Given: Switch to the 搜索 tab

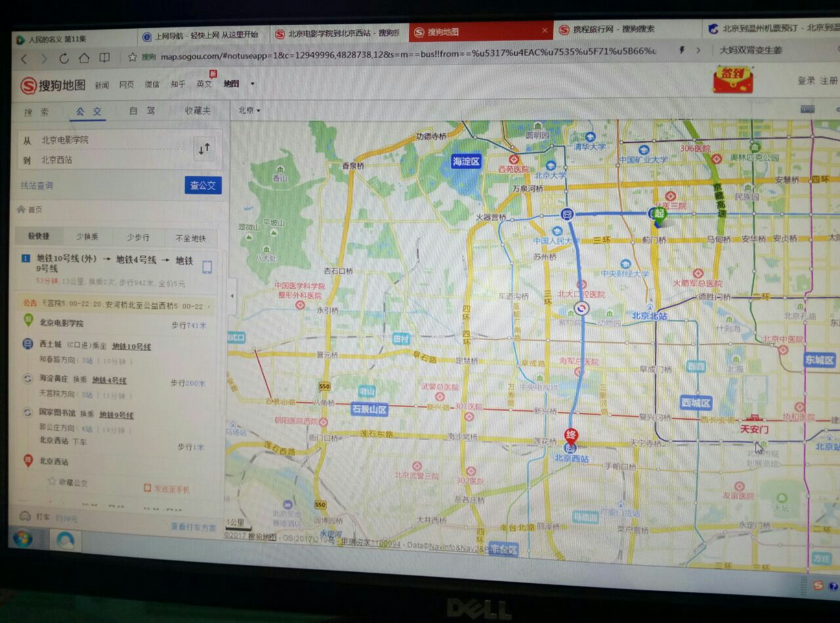Looking at the screenshot, I should pyautogui.click(x=37, y=112).
